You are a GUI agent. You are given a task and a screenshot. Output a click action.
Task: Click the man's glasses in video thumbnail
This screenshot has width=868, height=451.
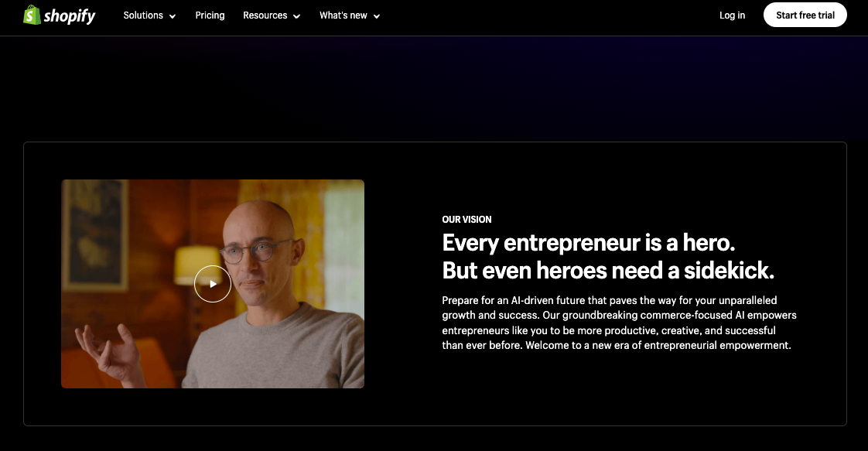(x=256, y=251)
